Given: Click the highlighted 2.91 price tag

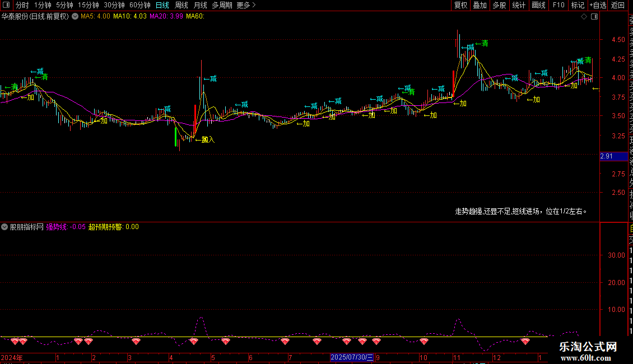Looking at the screenshot, I should pyautogui.click(x=613, y=156).
